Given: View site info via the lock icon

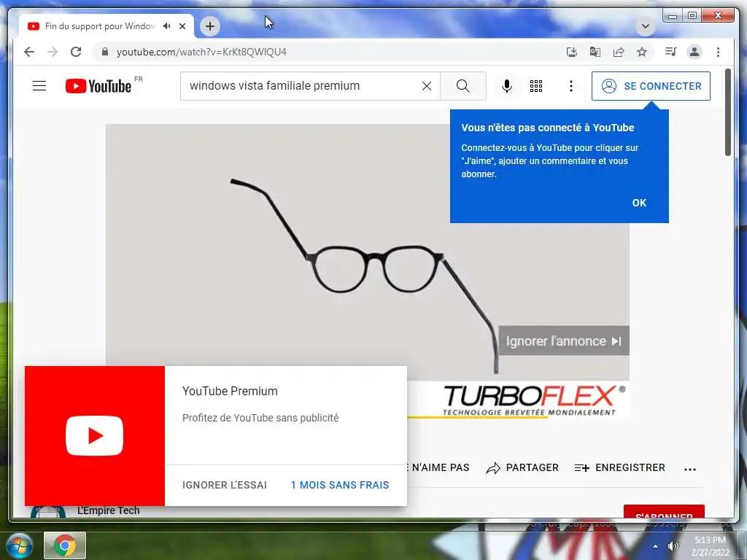Looking at the screenshot, I should [x=105, y=52].
